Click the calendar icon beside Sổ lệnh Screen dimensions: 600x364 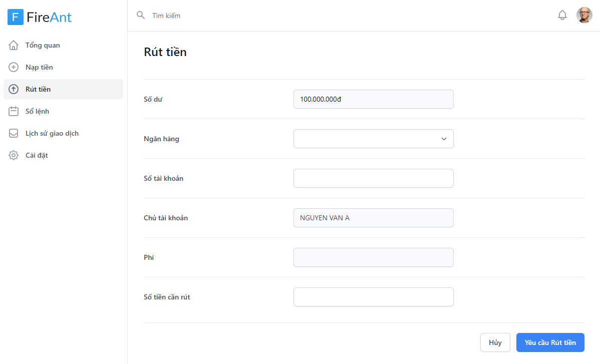pyautogui.click(x=14, y=111)
